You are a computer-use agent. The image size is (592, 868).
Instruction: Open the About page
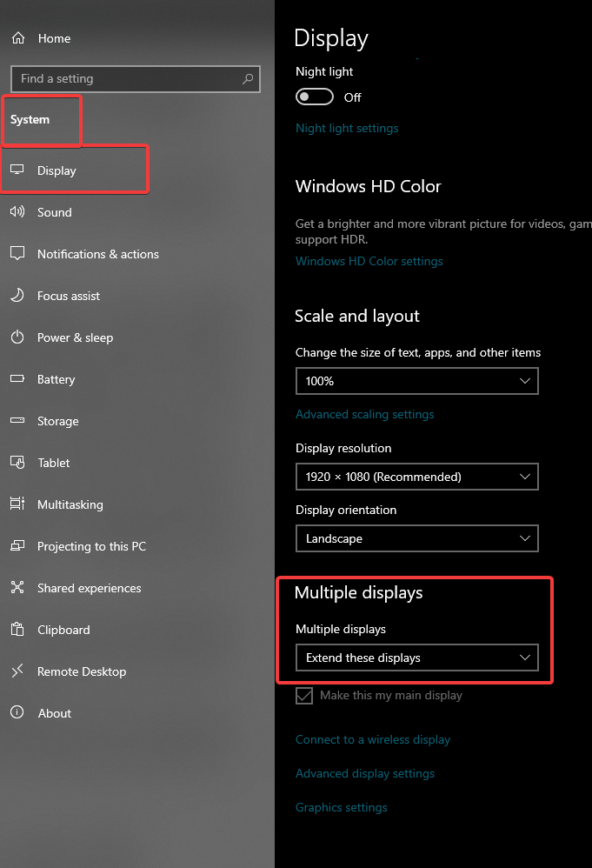click(x=54, y=713)
